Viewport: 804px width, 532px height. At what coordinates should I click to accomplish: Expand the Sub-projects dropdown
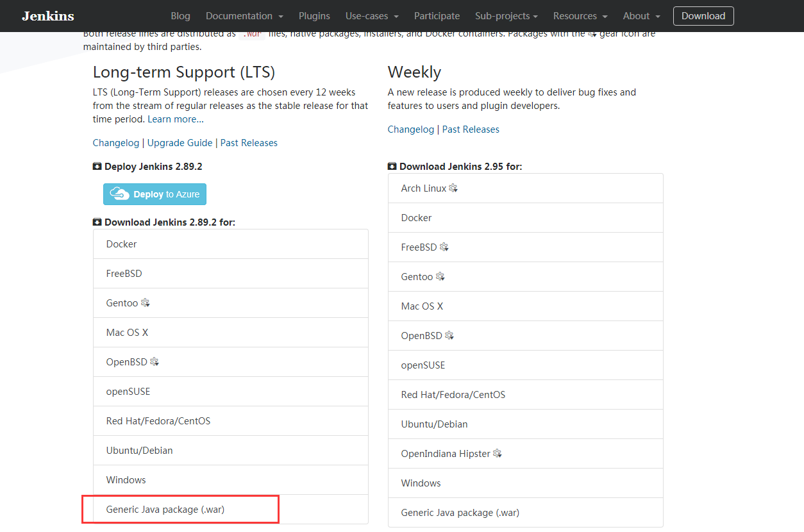[x=507, y=16]
